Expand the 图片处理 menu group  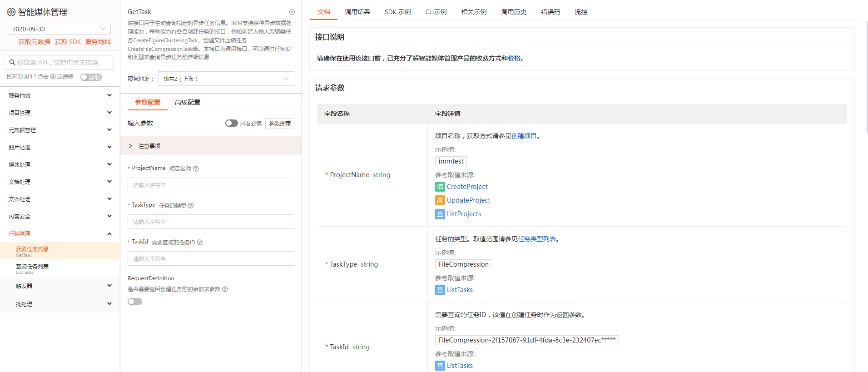point(60,147)
